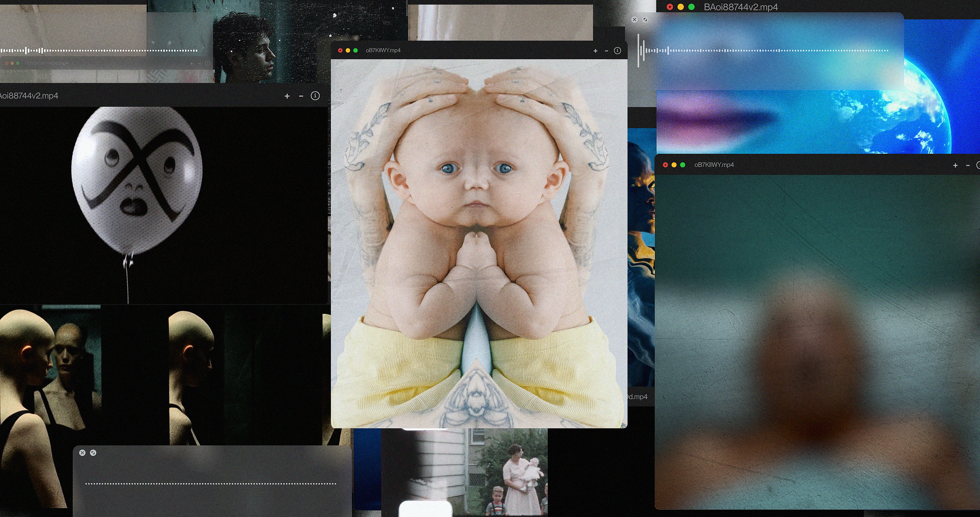Click the plus icon in the faded 7kjh3AceVVkj0d.mp4 window

tap(191, 64)
